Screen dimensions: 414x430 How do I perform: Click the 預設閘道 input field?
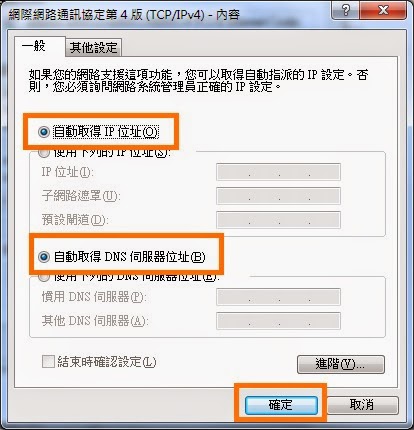coord(278,220)
